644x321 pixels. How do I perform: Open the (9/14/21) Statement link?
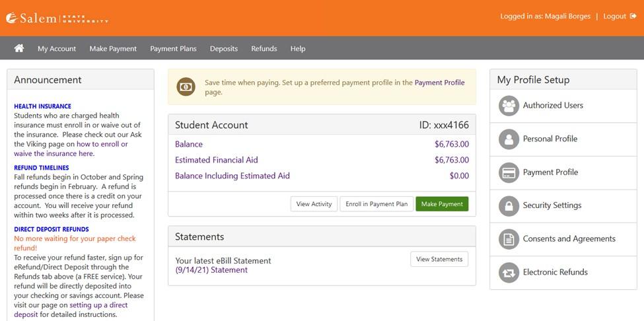tap(211, 270)
